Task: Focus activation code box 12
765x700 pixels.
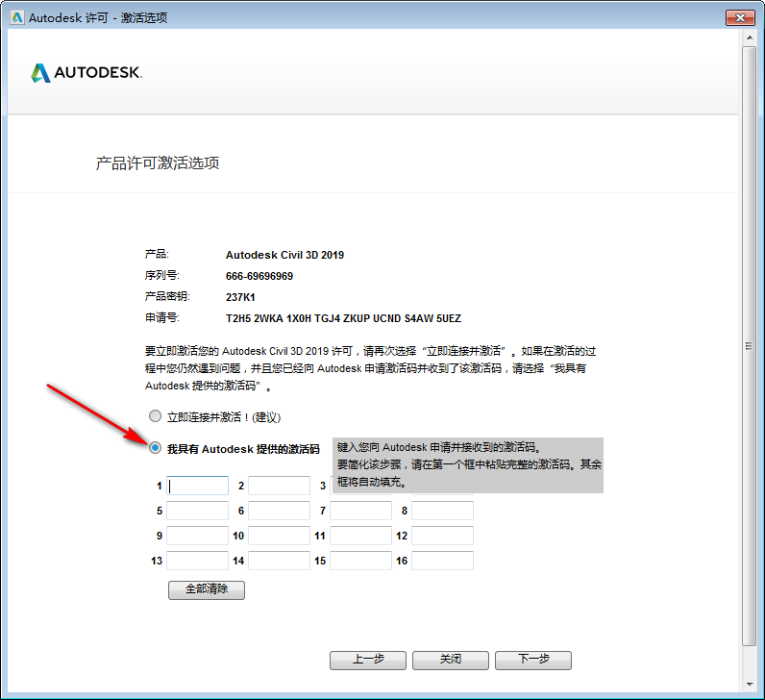Action: (442, 536)
